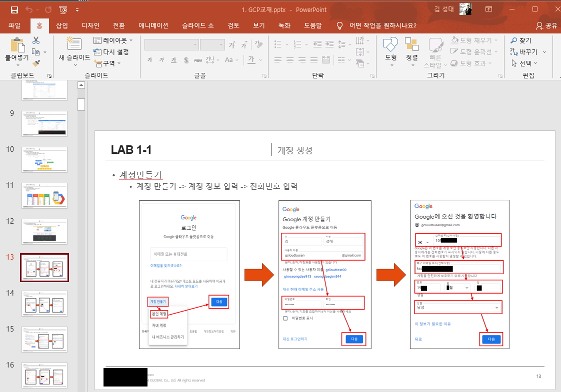This screenshot has width=561, height=392.
Task: Toggle Align Right
Action: [x=302, y=60]
